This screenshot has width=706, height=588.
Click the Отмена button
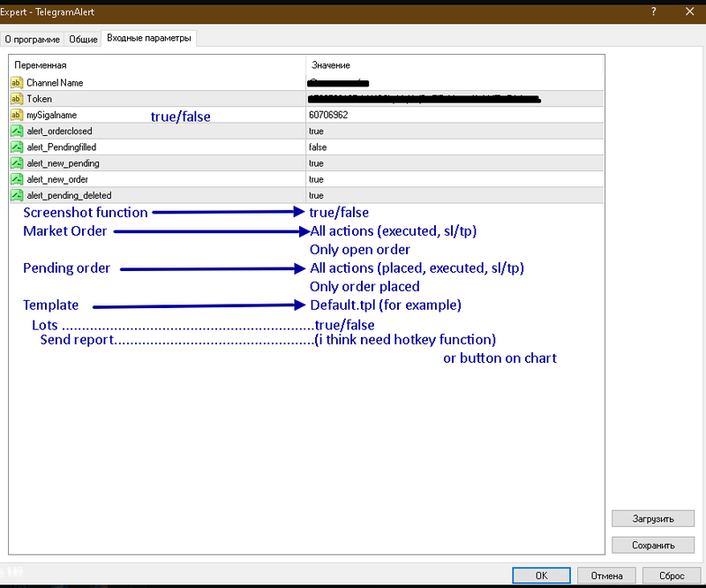(x=606, y=576)
